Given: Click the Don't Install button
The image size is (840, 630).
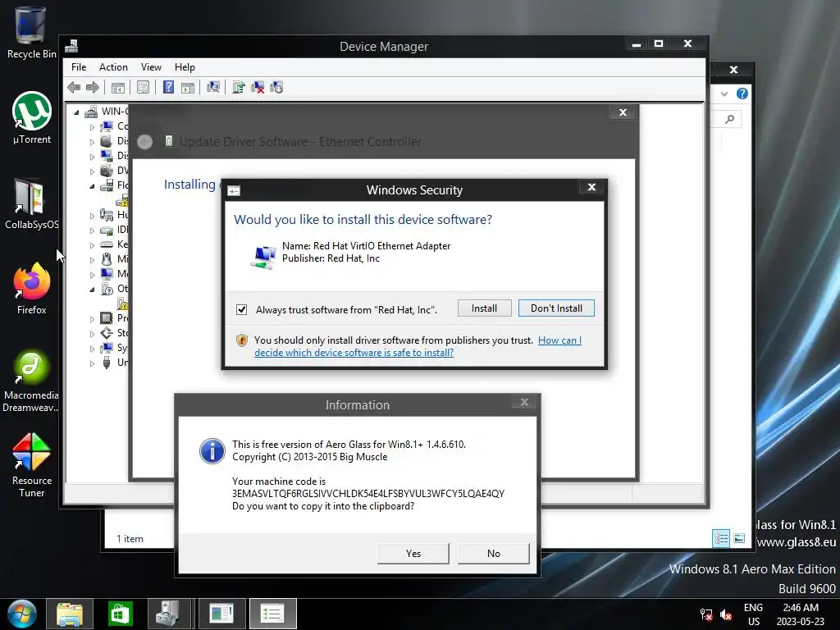Looking at the screenshot, I should pos(556,308).
